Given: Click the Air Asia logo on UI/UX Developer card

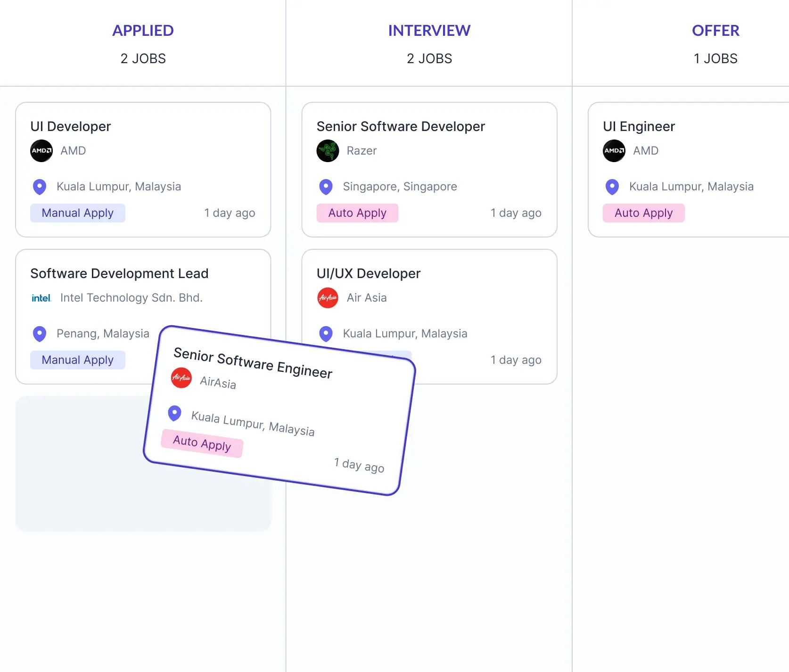Looking at the screenshot, I should click(x=328, y=298).
